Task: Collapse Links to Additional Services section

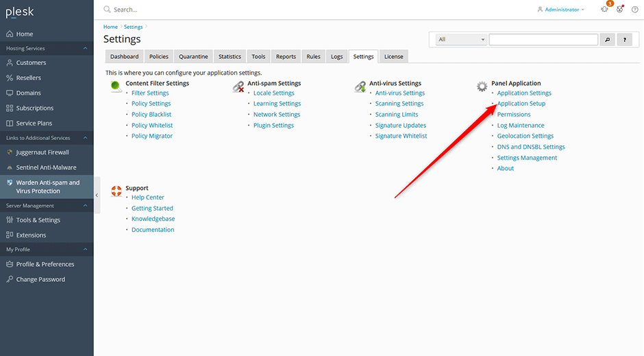Action: (x=85, y=138)
